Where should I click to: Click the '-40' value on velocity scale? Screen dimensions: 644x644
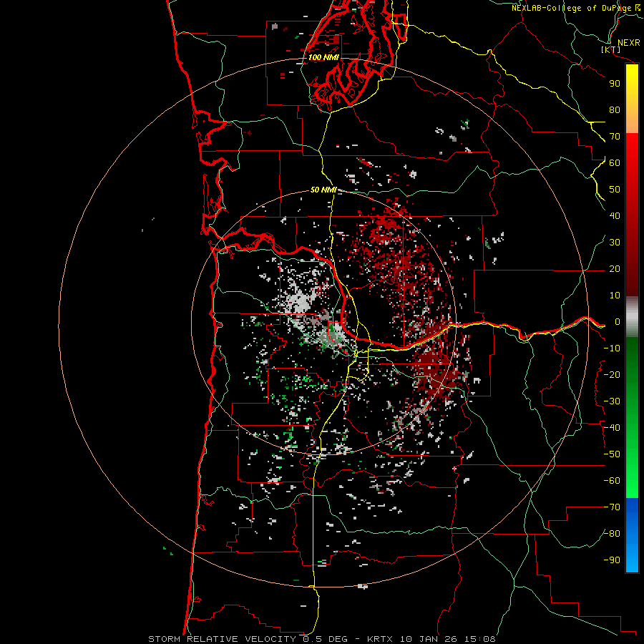point(612,428)
